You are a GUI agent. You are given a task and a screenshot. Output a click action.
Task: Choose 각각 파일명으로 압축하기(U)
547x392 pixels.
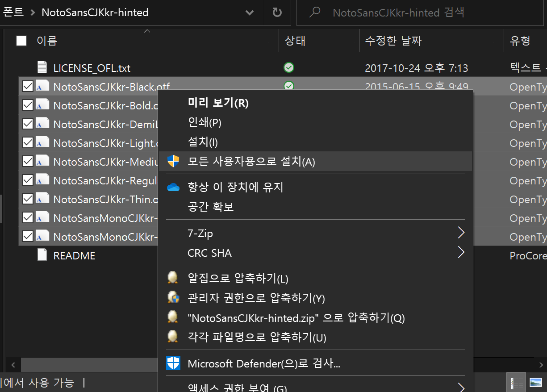[315, 337]
